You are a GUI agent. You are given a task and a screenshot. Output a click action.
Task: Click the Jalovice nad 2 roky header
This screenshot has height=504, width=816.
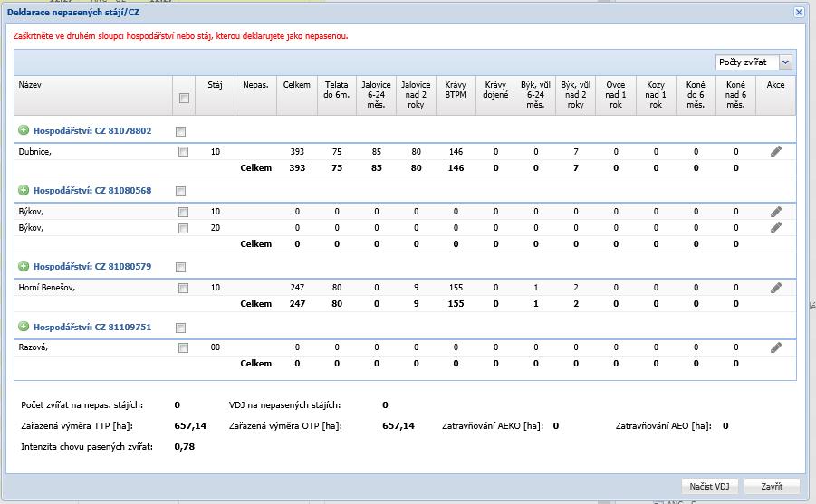click(x=416, y=96)
